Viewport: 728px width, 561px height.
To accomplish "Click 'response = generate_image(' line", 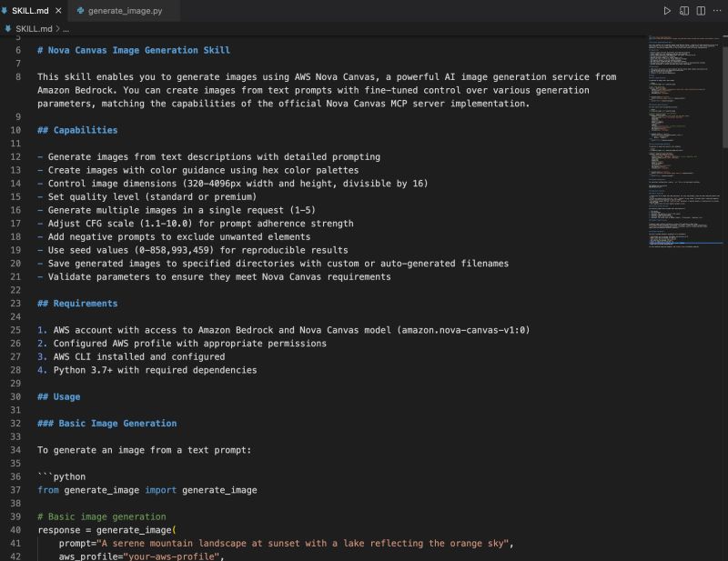I will click(106, 530).
